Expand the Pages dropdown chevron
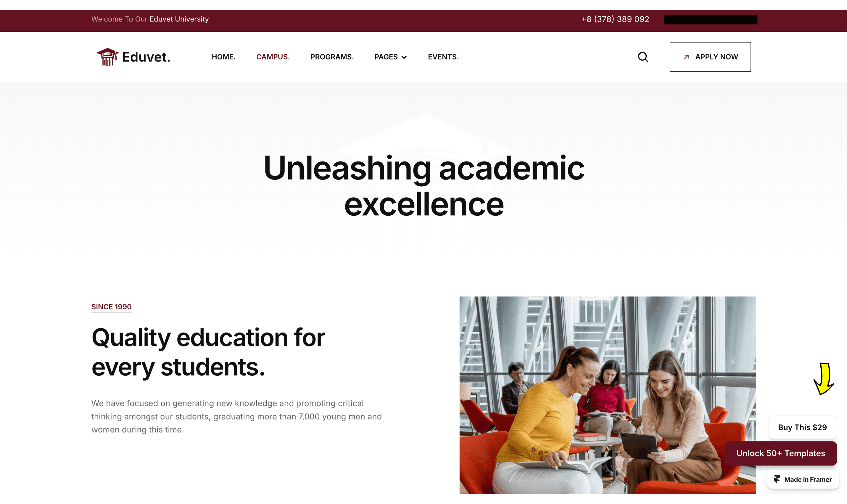The height and width of the screenshot is (504, 847). (404, 57)
